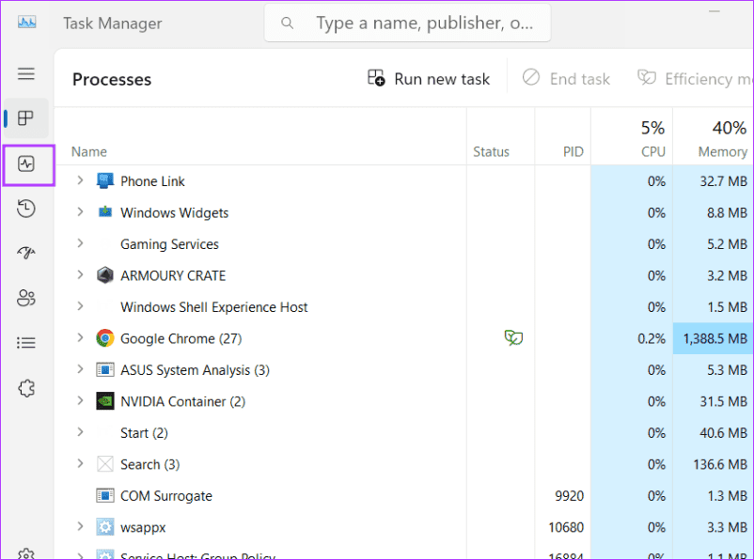Select the Processes page icon in sidebar
Screen dimensions: 754x560
click(25, 117)
